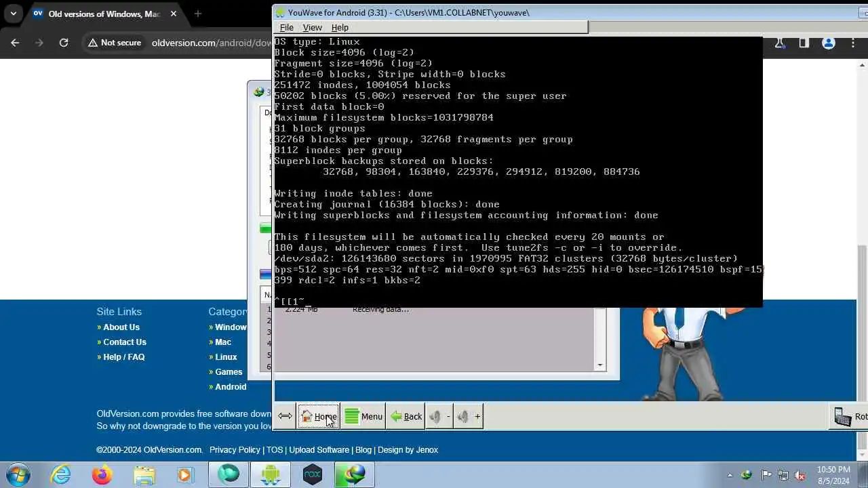Click the Back button in YouWave toolbar
Image resolution: width=868 pixels, height=488 pixels.
[406, 416]
